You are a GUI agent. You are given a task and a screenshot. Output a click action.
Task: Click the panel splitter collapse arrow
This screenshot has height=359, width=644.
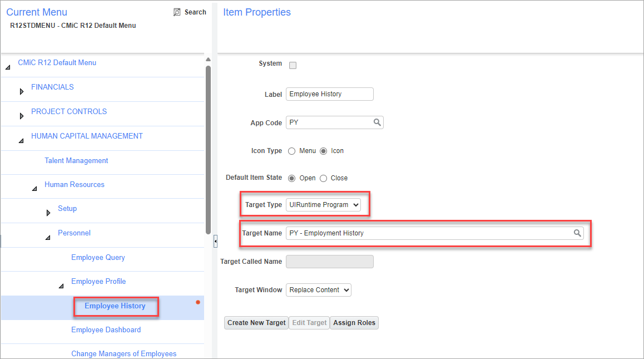(x=215, y=241)
